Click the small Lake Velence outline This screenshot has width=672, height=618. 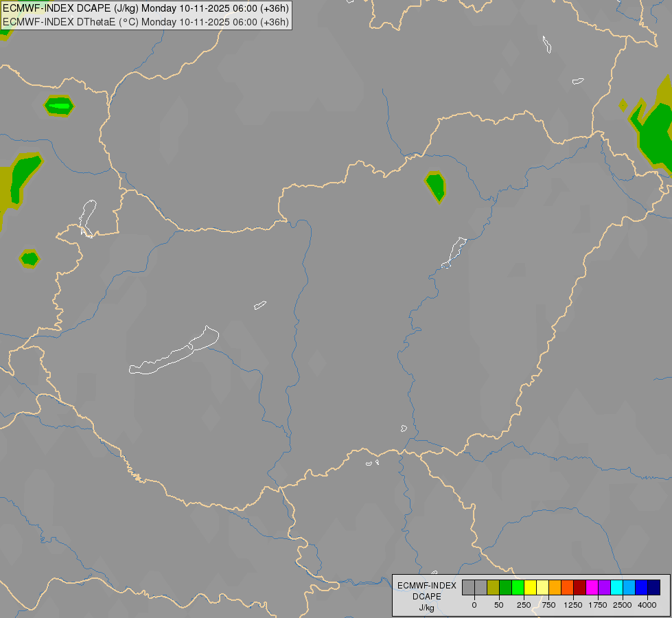pyautogui.click(x=260, y=305)
